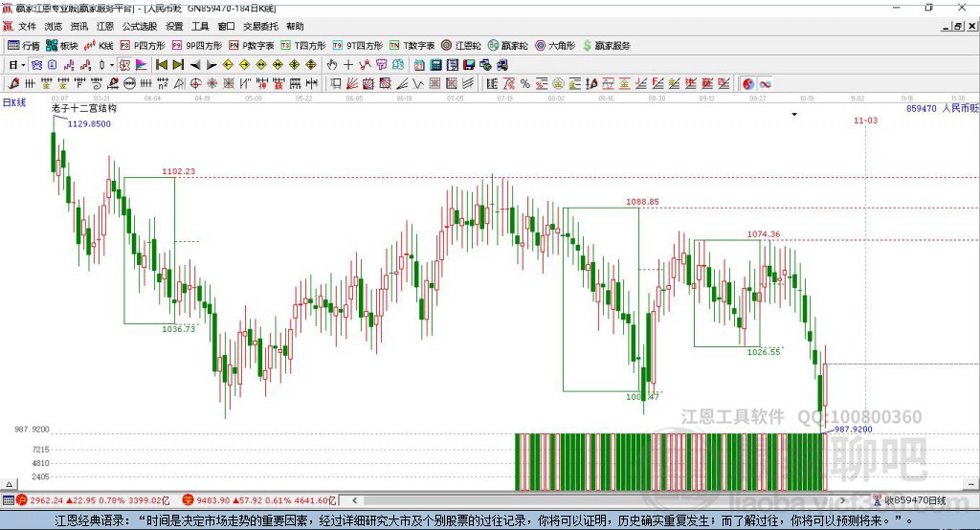Image resolution: width=980 pixels, height=530 pixels.
Task: Open the T四方形 time square
Action: tap(303, 46)
